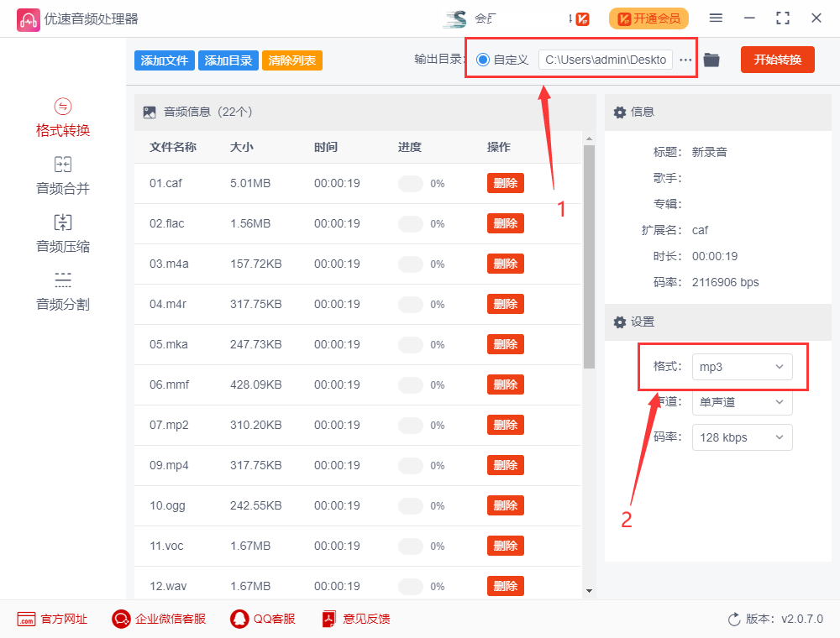This screenshot has height=638, width=840.
Task: Click the audio info list header icon
Action: click(150, 112)
